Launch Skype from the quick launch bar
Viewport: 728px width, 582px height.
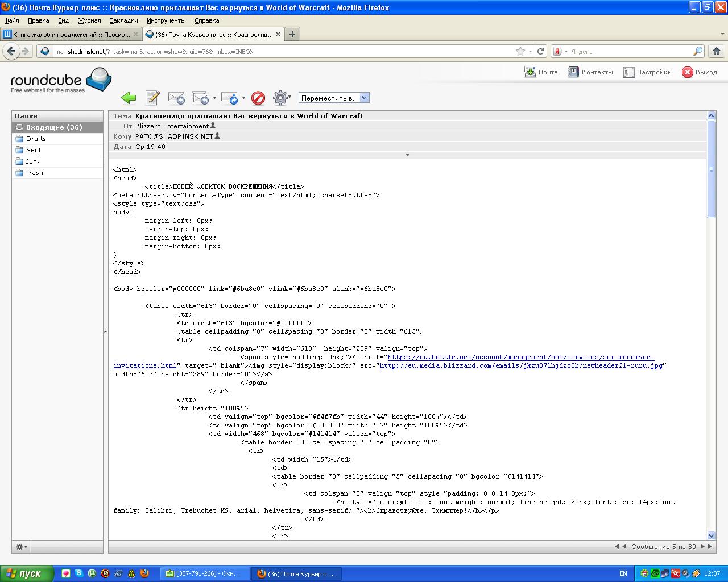[x=78, y=573]
